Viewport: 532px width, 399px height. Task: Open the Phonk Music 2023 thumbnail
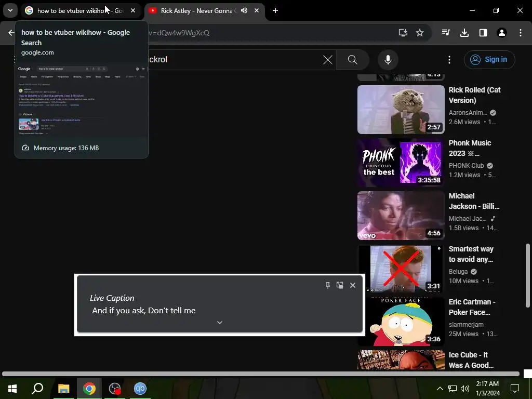click(401, 163)
